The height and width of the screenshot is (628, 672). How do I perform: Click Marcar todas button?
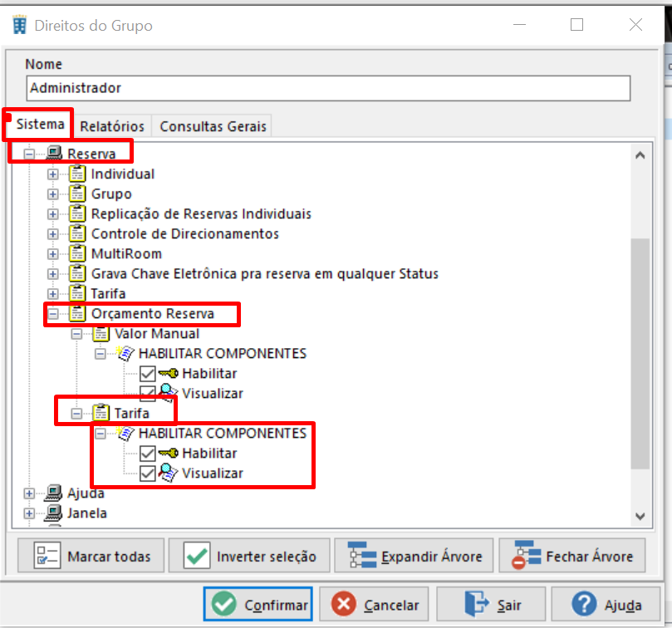click(x=91, y=556)
